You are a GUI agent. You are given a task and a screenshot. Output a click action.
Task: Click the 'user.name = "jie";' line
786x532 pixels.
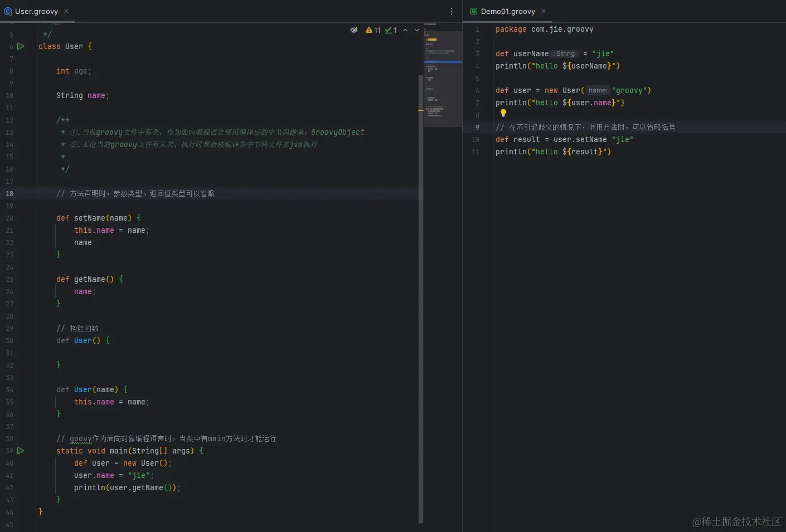(114, 475)
